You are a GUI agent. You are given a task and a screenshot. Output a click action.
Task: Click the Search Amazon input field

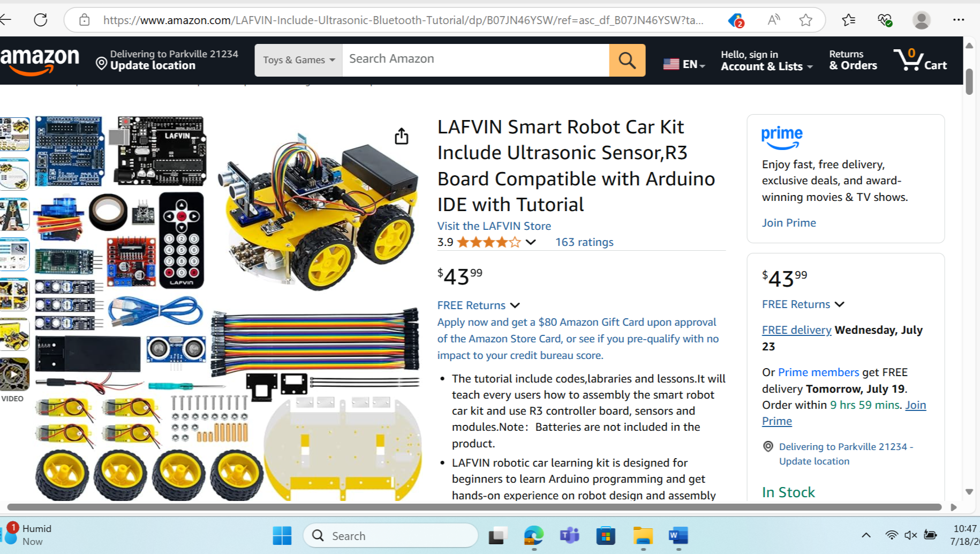476,60
